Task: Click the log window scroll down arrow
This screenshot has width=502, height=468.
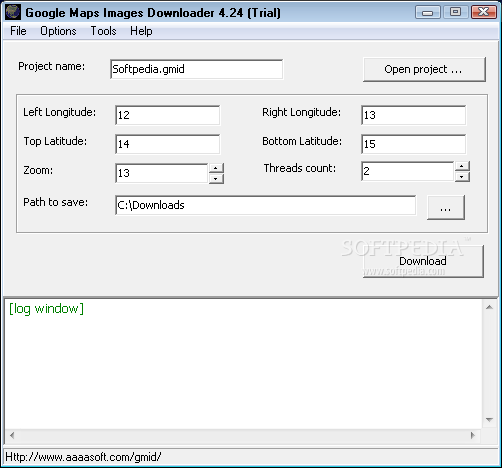Action: tap(489, 420)
